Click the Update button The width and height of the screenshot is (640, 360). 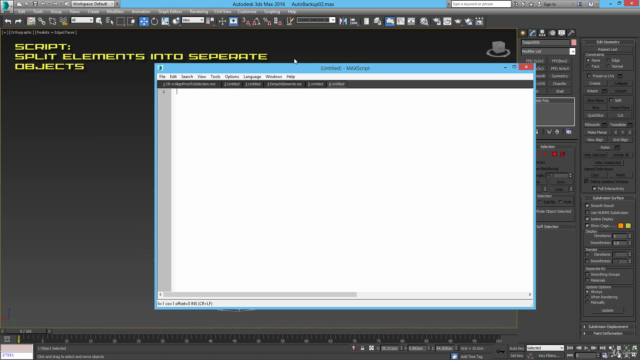pos(607,311)
